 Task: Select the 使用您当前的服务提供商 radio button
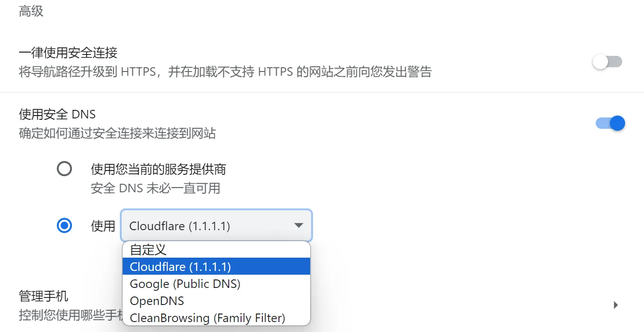click(64, 169)
